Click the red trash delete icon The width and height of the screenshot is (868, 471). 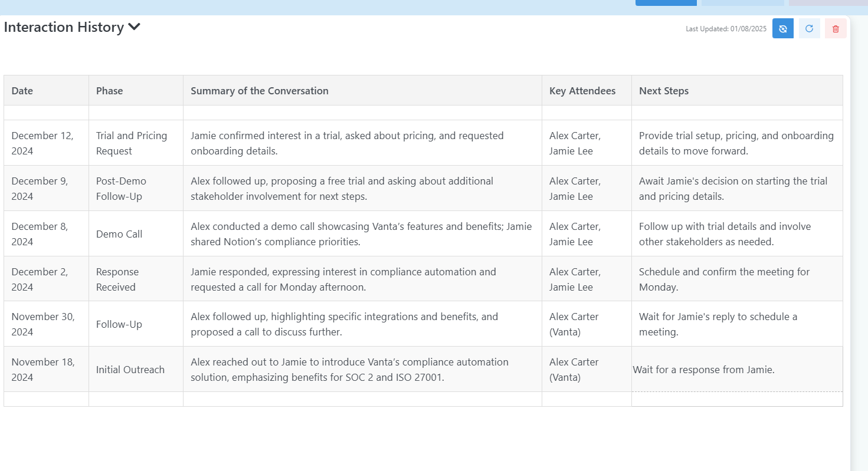click(836, 29)
